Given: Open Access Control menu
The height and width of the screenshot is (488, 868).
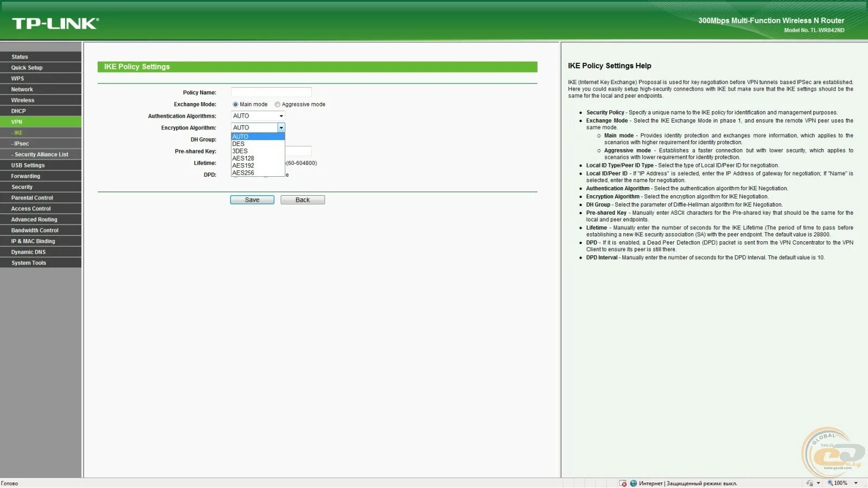Looking at the screenshot, I should [x=41, y=209].
